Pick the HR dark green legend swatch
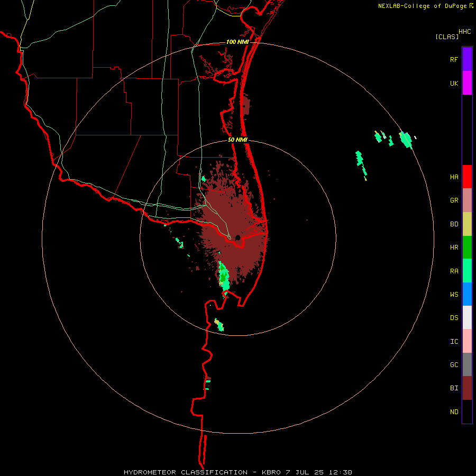 (467, 248)
